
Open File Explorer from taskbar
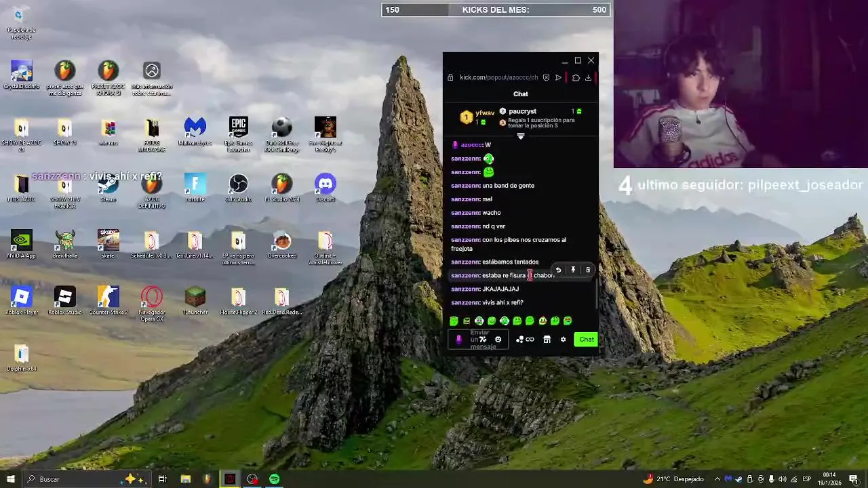click(185, 479)
